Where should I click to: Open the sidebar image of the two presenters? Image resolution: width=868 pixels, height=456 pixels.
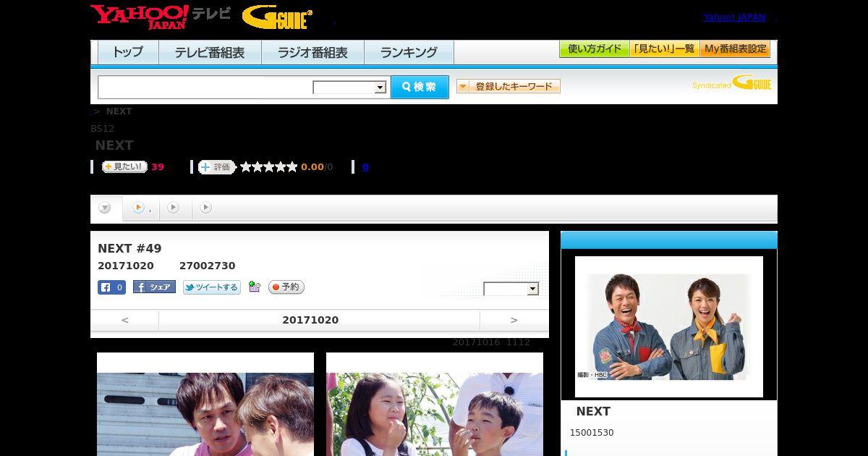click(669, 326)
